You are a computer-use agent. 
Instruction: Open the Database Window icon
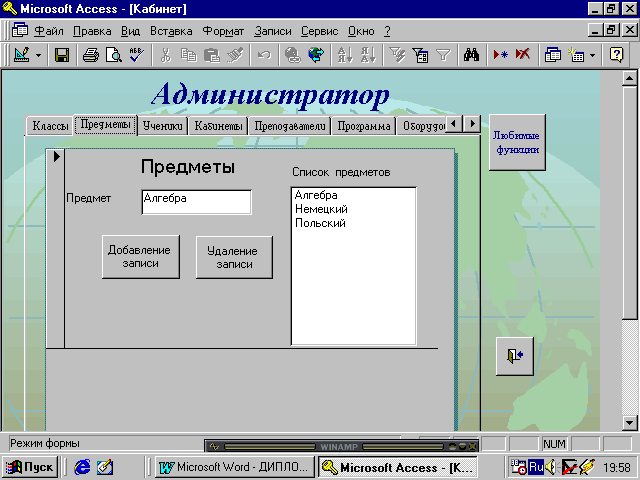pos(552,55)
